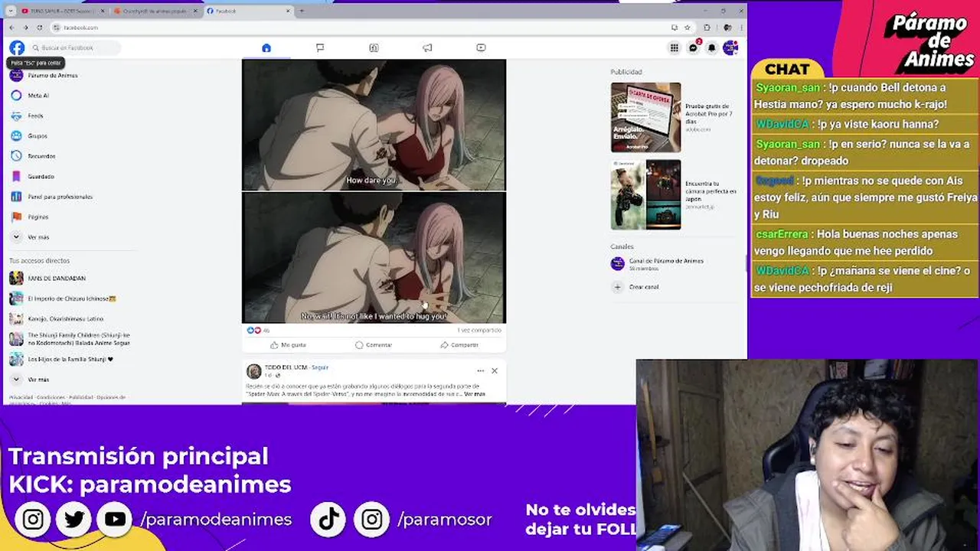This screenshot has width=980, height=551.
Task: Open a new browser tab
Action: coord(302,11)
